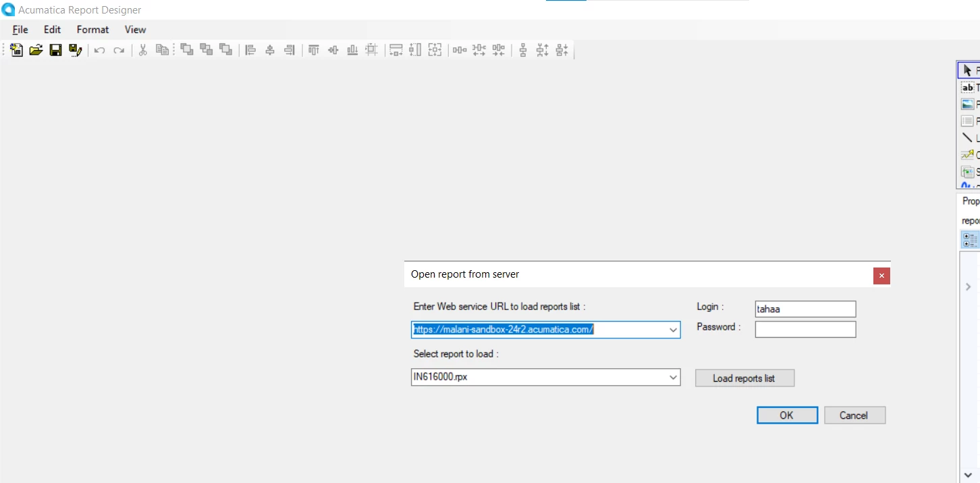Click the Increase Vertical Spacing icon
The height and width of the screenshot is (483, 980).
(x=542, y=50)
